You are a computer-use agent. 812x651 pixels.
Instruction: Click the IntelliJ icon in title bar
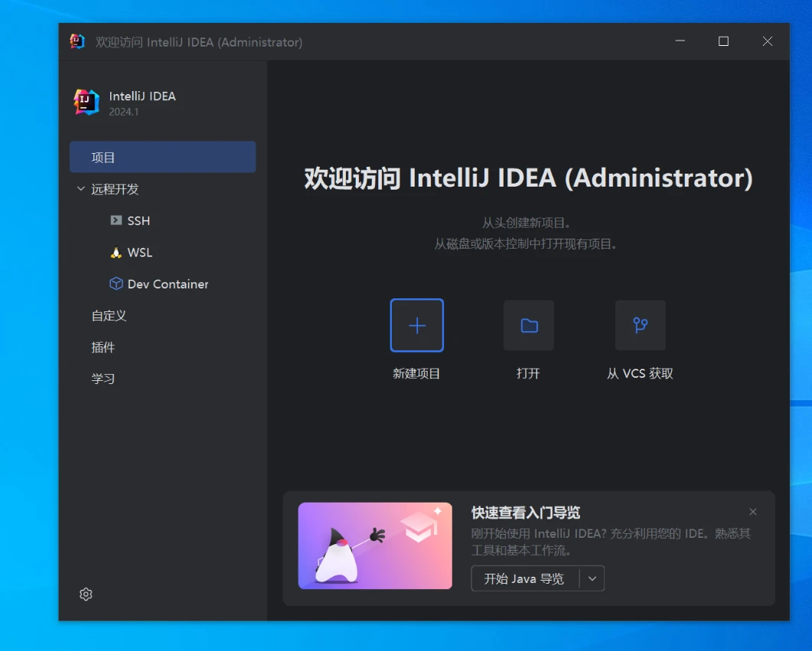click(77, 41)
